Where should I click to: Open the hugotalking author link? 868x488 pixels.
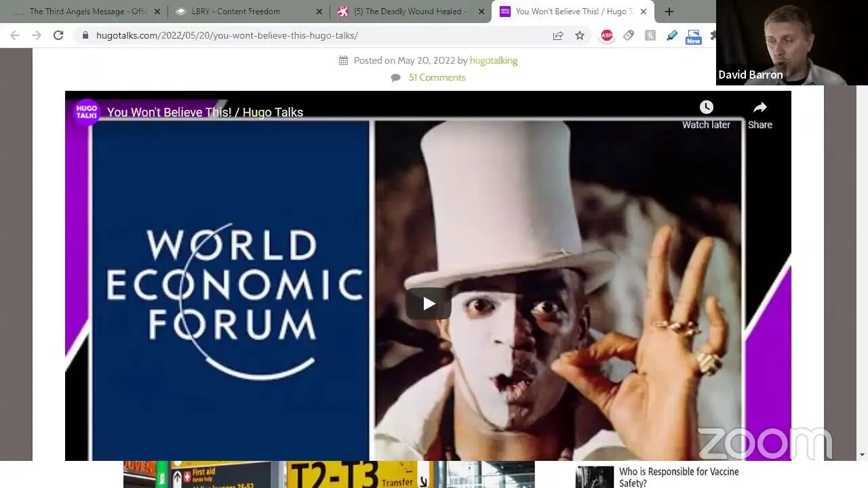(494, 60)
